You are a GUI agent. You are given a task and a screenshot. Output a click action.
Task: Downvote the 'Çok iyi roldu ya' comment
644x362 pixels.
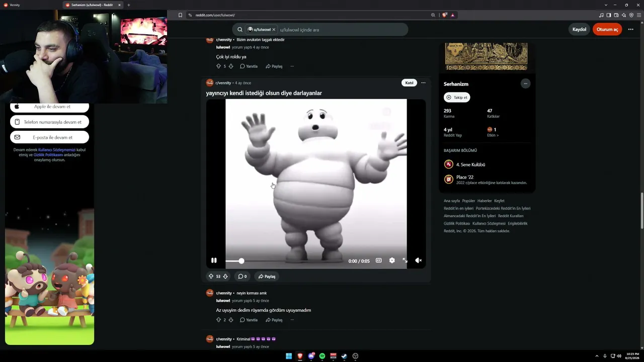pos(231,66)
